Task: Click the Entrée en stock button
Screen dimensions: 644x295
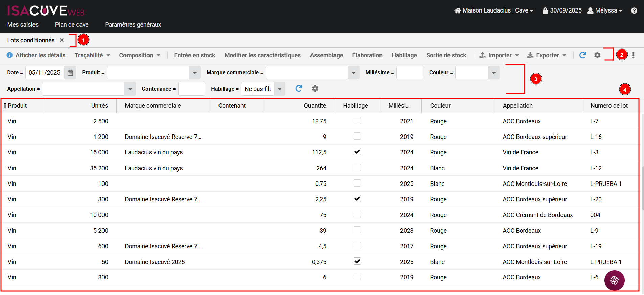Action: coord(194,55)
